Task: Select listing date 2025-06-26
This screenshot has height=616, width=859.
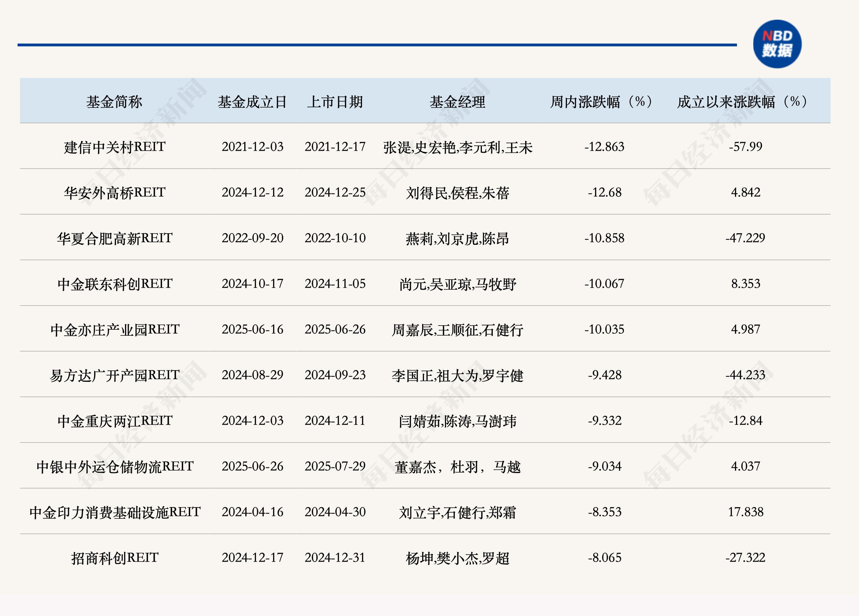Action: tap(335, 329)
